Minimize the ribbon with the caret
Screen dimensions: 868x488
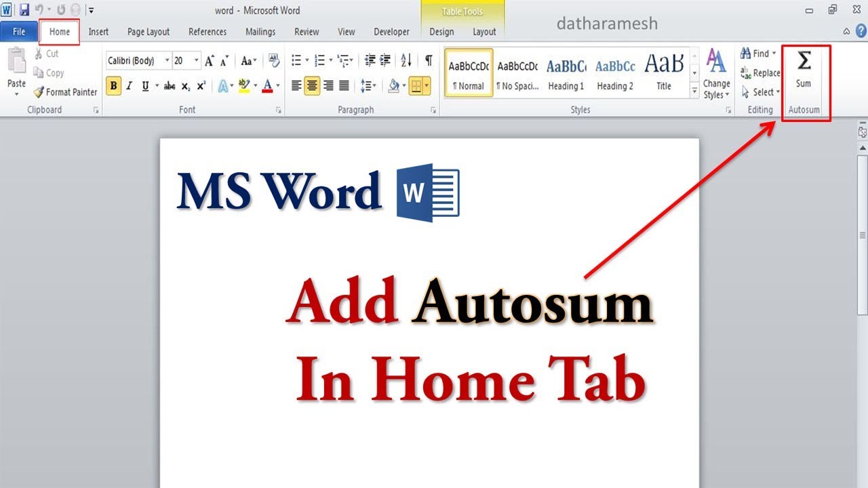click(x=846, y=32)
